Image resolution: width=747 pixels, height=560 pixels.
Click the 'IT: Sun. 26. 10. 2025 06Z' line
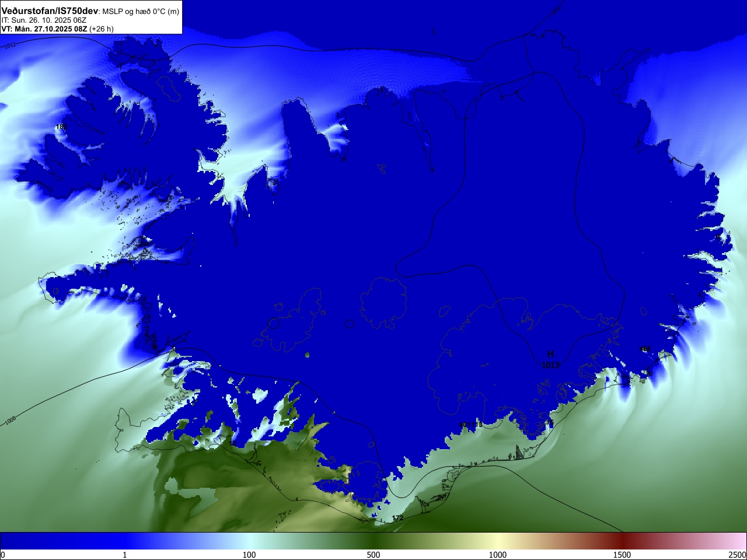(x=44, y=20)
